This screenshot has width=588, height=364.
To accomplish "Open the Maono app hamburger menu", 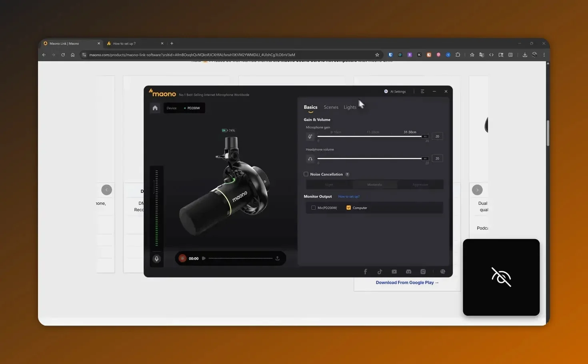I will pyautogui.click(x=422, y=92).
